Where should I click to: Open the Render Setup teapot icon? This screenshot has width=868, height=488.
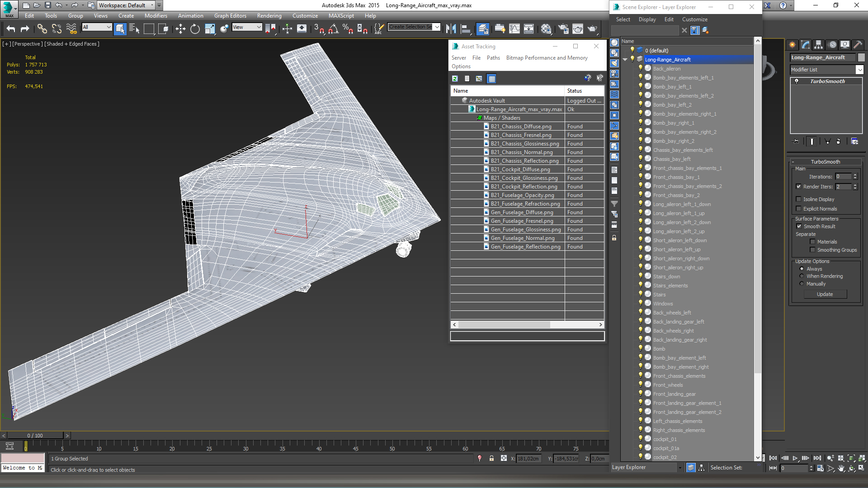pos(563,29)
